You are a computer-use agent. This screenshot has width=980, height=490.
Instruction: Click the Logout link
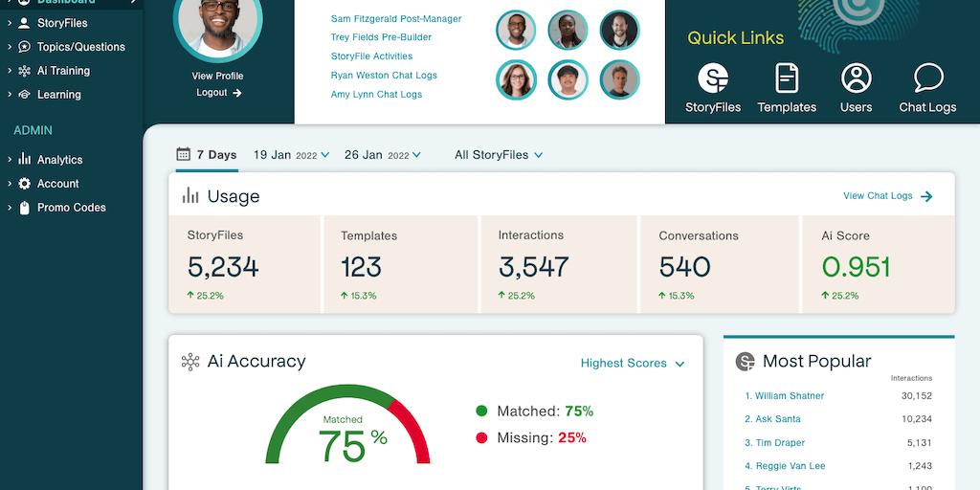coord(218,93)
